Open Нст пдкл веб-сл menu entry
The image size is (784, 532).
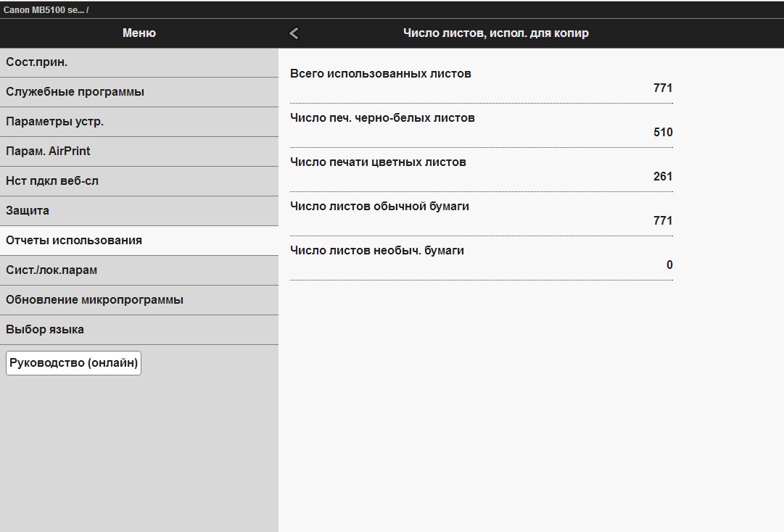[139, 181]
